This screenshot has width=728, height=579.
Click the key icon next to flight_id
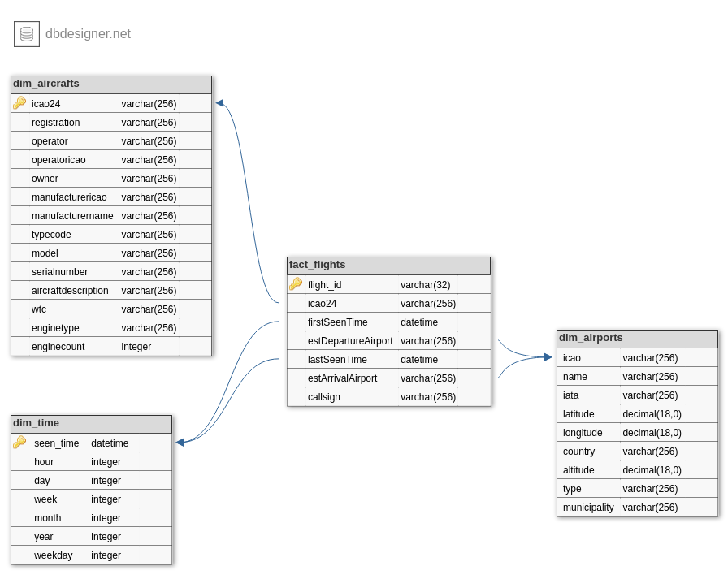point(296,284)
